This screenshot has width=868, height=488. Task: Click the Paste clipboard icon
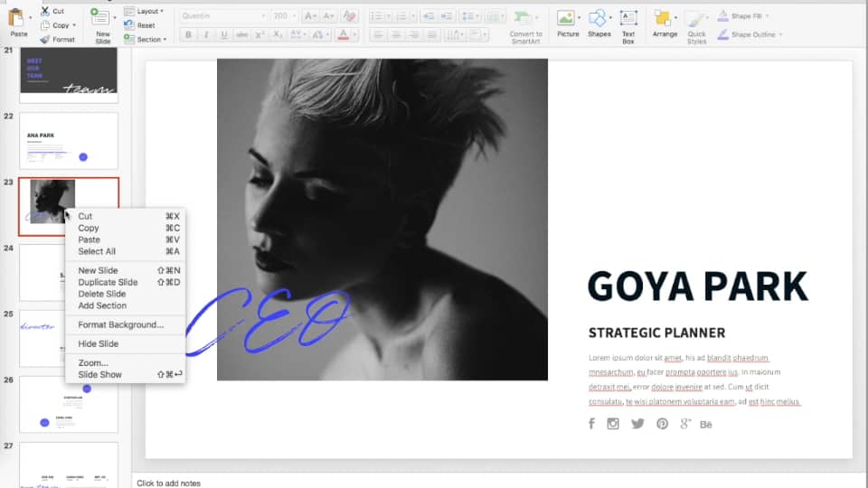[16, 18]
